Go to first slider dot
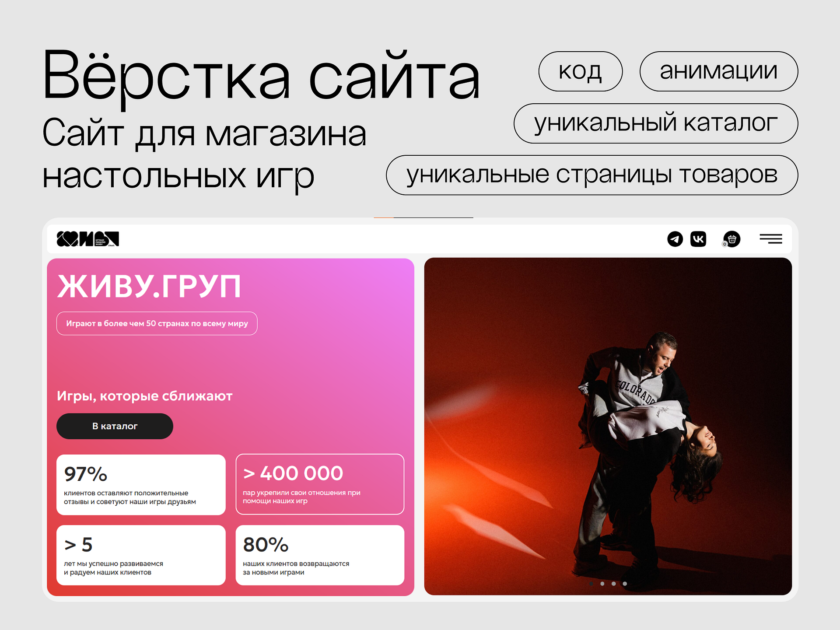 point(591,584)
